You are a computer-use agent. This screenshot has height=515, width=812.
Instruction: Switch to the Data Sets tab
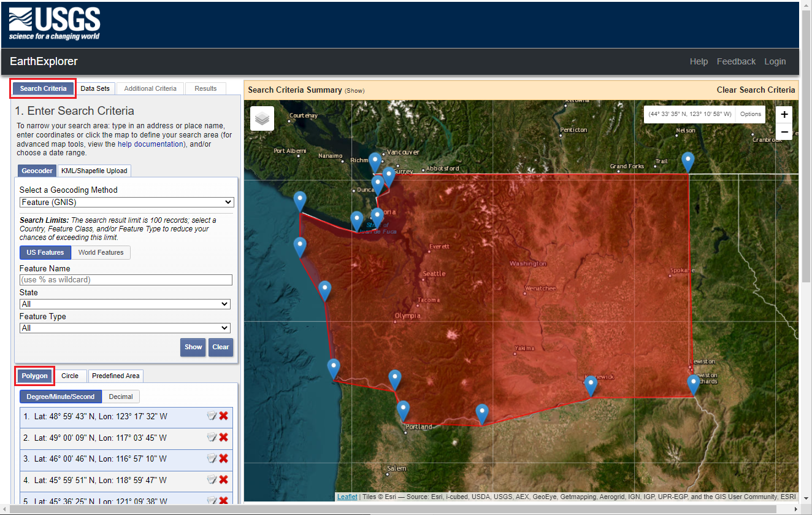95,88
